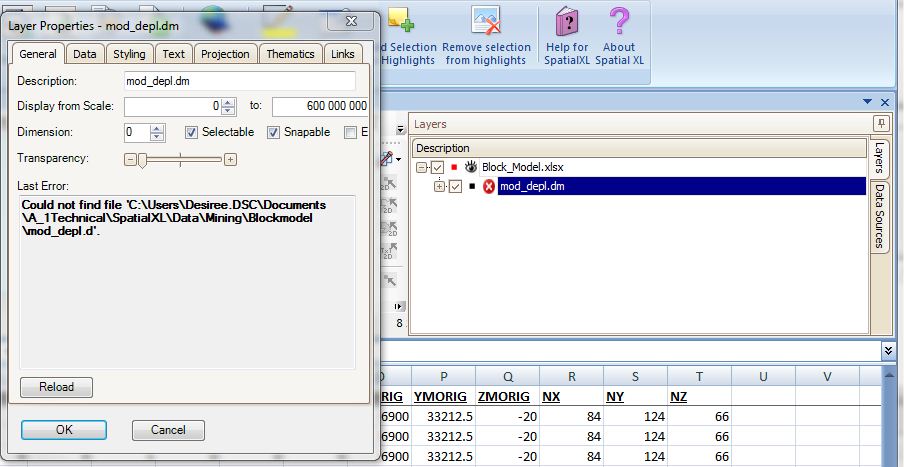
Task: Expand the mod_depl.dm layer node
Action: [x=440, y=186]
